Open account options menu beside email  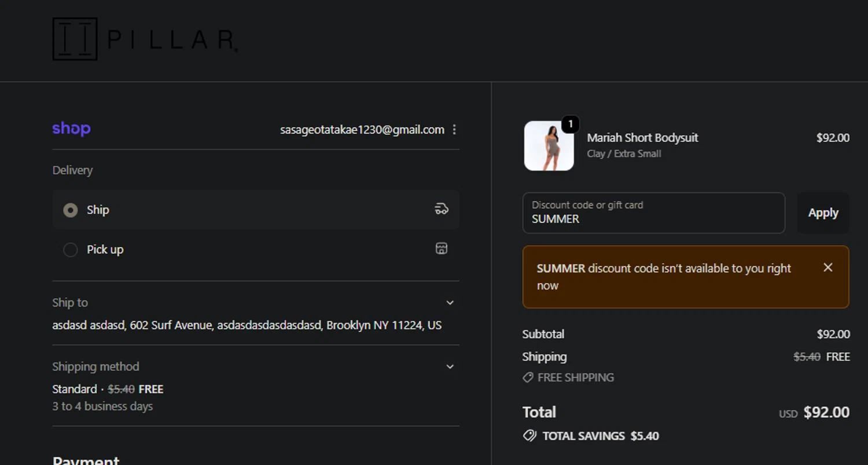454,130
